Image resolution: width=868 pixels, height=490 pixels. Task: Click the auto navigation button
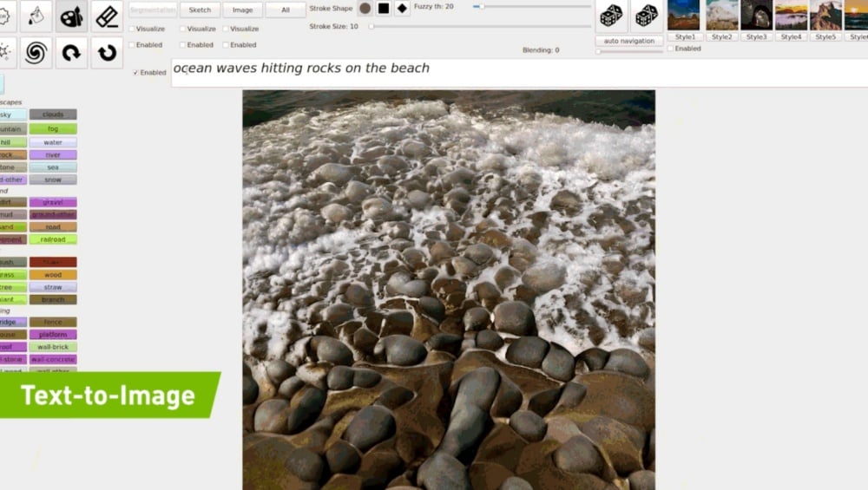(628, 41)
